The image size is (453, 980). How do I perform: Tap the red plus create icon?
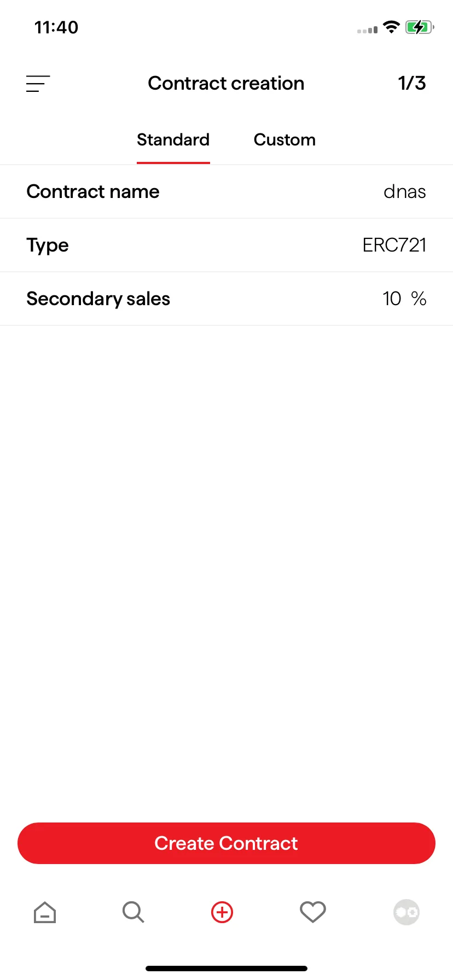(222, 912)
